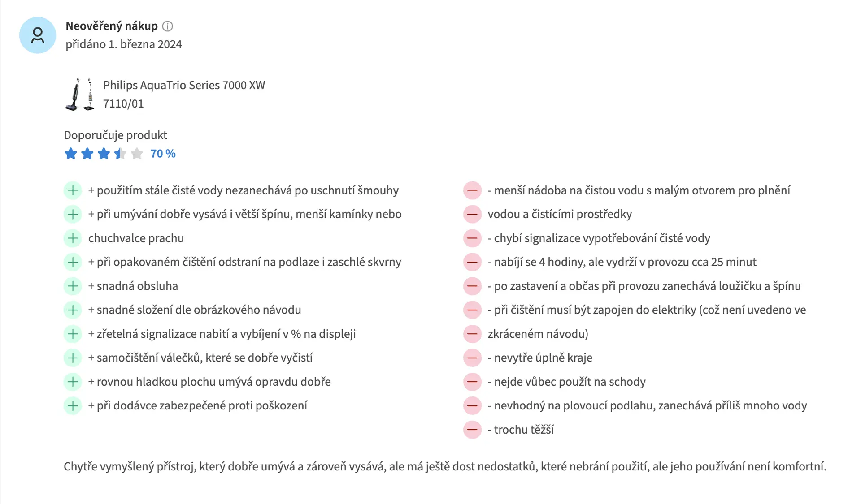The image size is (861, 504).
Task: Click the 70 % rating text
Action: (x=163, y=154)
